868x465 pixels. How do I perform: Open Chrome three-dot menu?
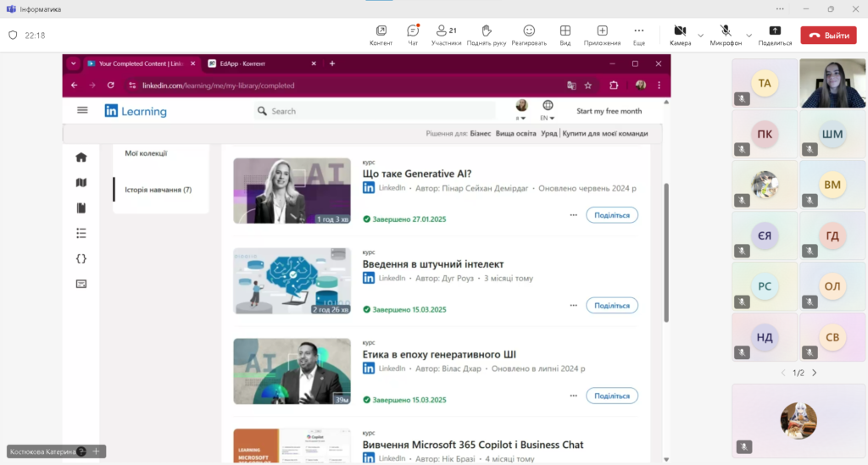[659, 86]
